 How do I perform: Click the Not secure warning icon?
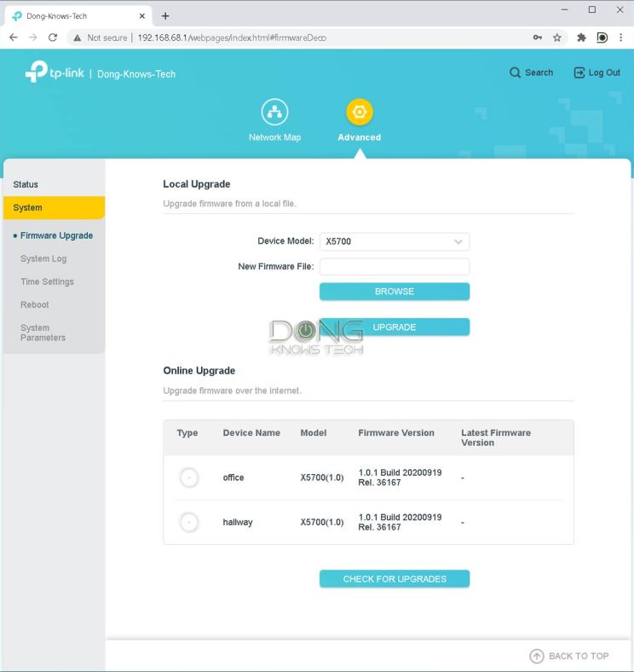[x=77, y=38]
